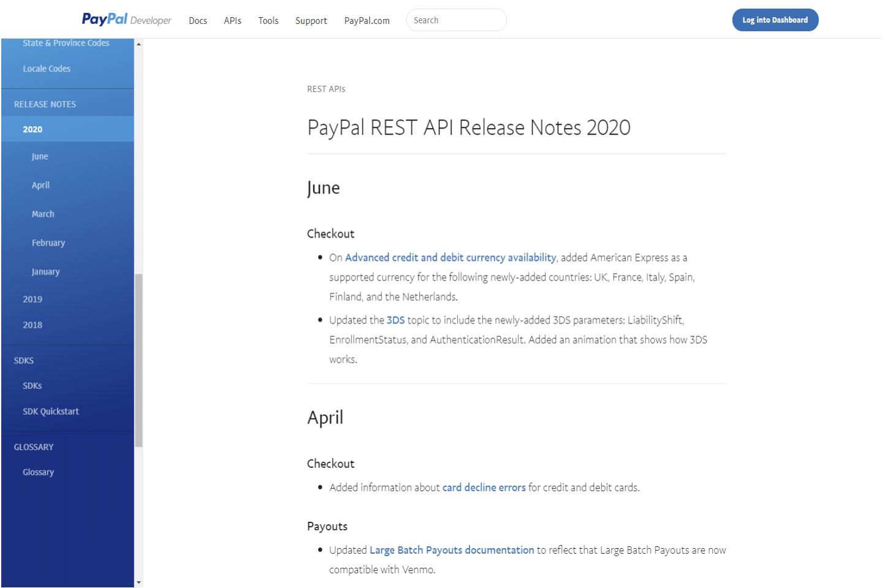Expand the 2018 release notes
Viewport: 885px width, 588px height.
click(32, 325)
